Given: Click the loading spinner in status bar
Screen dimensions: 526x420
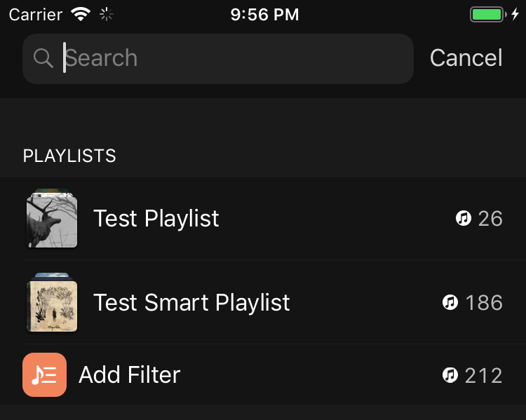Looking at the screenshot, I should coord(106,15).
